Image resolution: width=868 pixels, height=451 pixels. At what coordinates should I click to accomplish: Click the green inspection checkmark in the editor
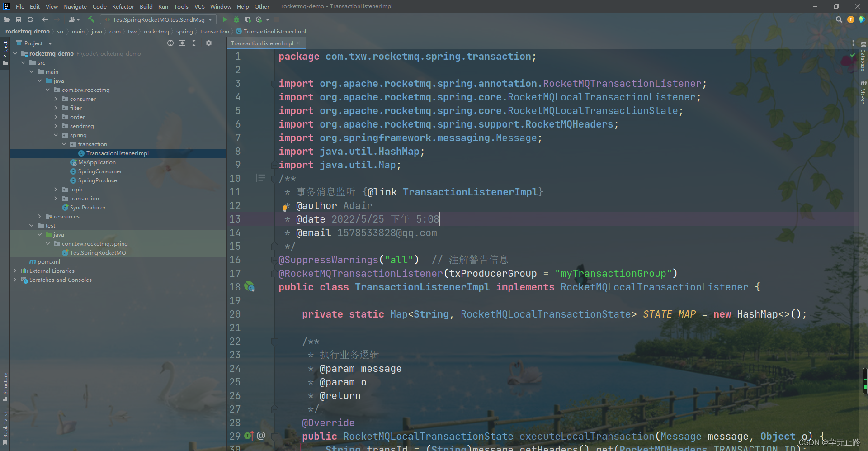853,55
